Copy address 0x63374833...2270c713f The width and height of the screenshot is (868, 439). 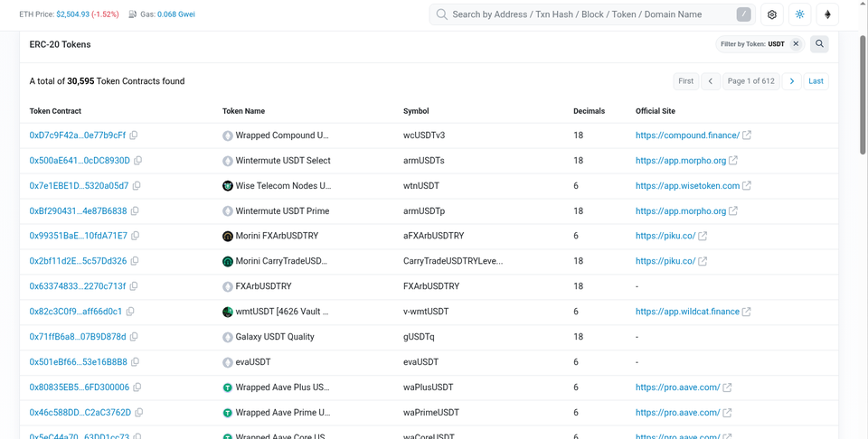134,286
